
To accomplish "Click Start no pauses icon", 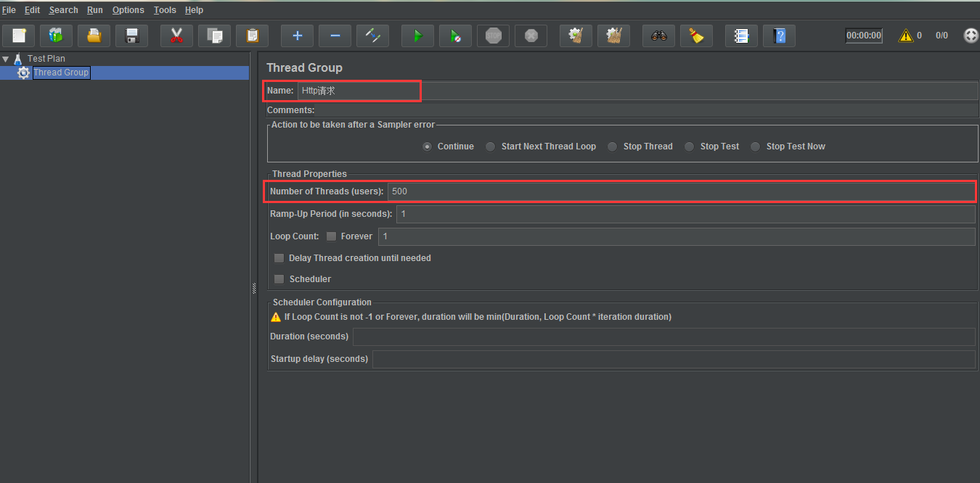I will click(x=455, y=36).
